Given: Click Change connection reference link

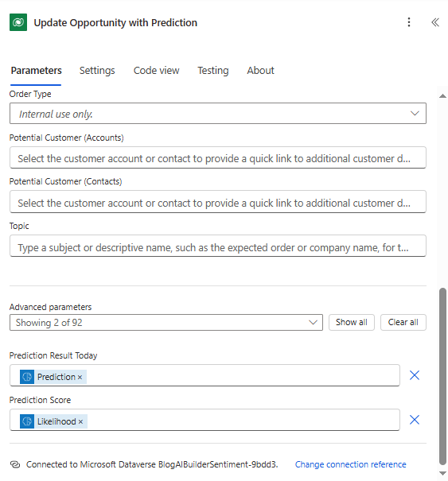Looking at the screenshot, I should pyautogui.click(x=351, y=464).
